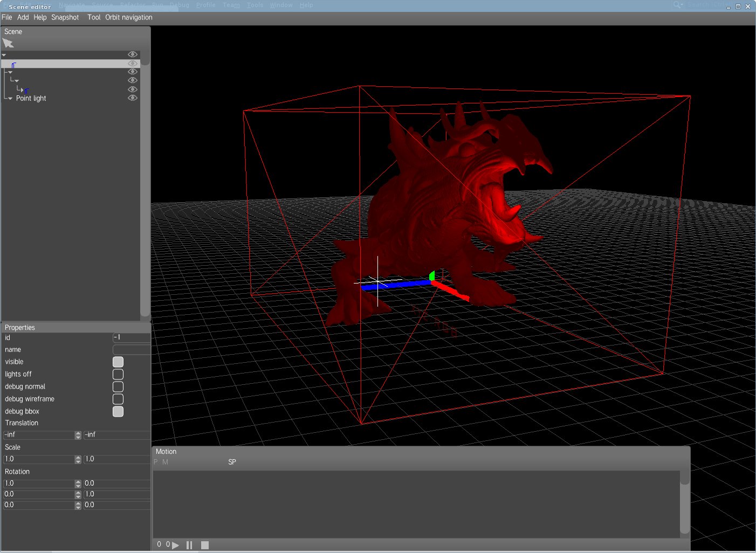Click the second Scale 1.0 field
Viewport: 756px width, 553px height.
tap(117, 459)
